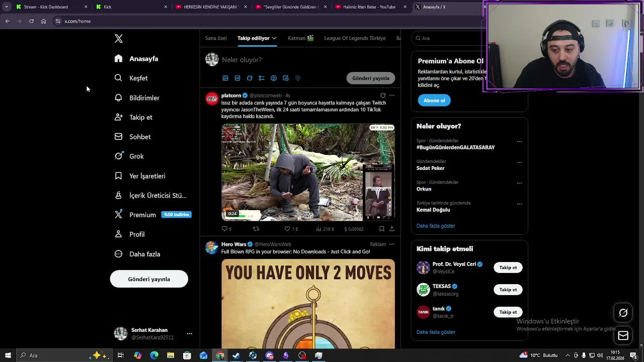The width and height of the screenshot is (644, 362).
Task: Click views stats icon on platcorn post
Action: point(318,229)
